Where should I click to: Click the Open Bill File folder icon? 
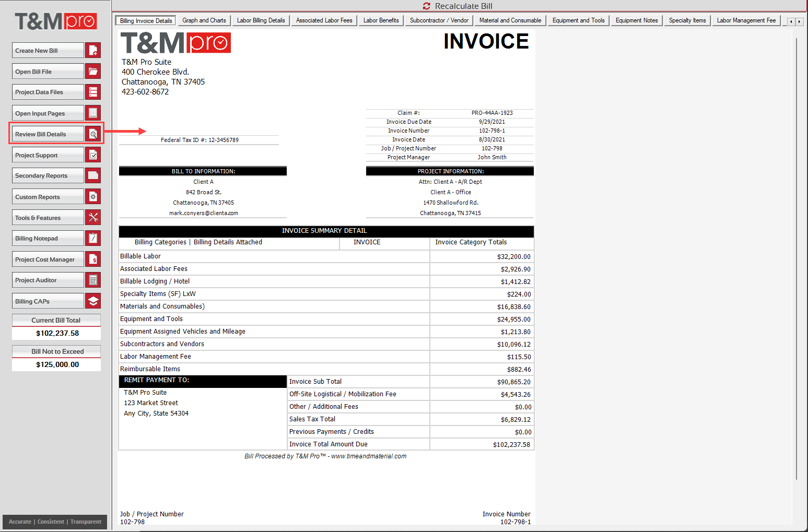pos(93,71)
